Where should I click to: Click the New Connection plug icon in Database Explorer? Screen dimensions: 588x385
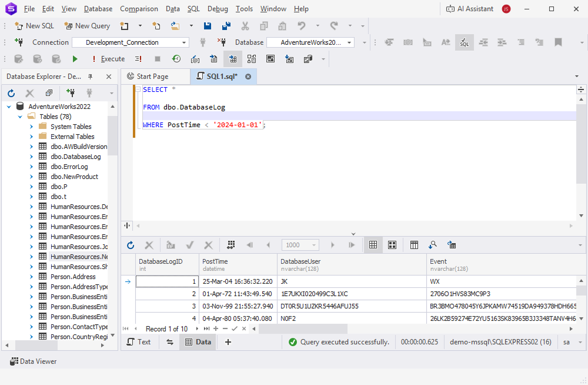point(71,93)
